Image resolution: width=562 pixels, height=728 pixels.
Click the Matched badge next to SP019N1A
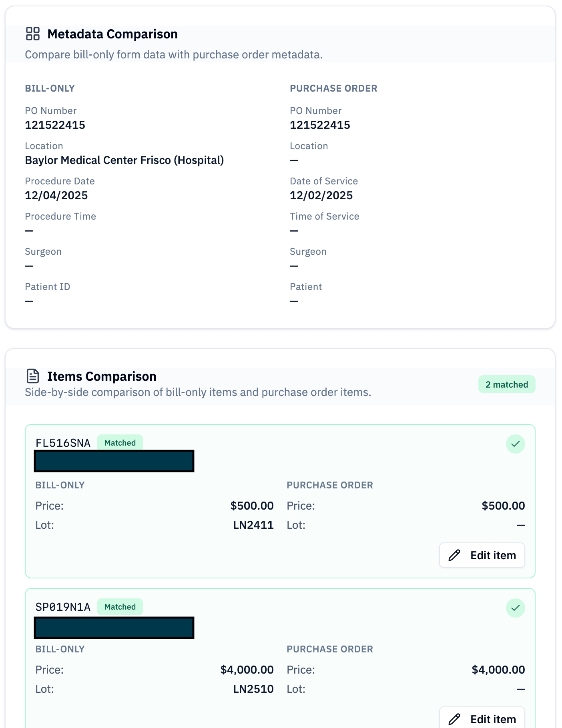120,607
